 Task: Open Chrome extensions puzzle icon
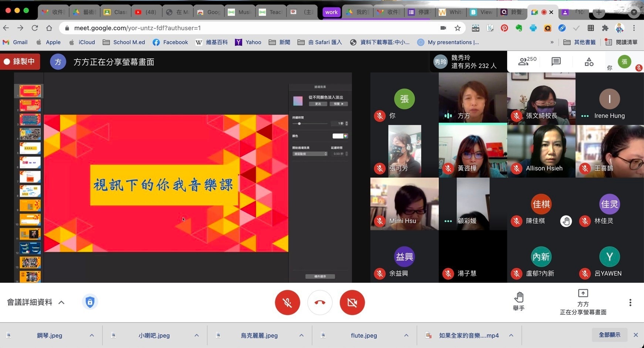(x=605, y=28)
